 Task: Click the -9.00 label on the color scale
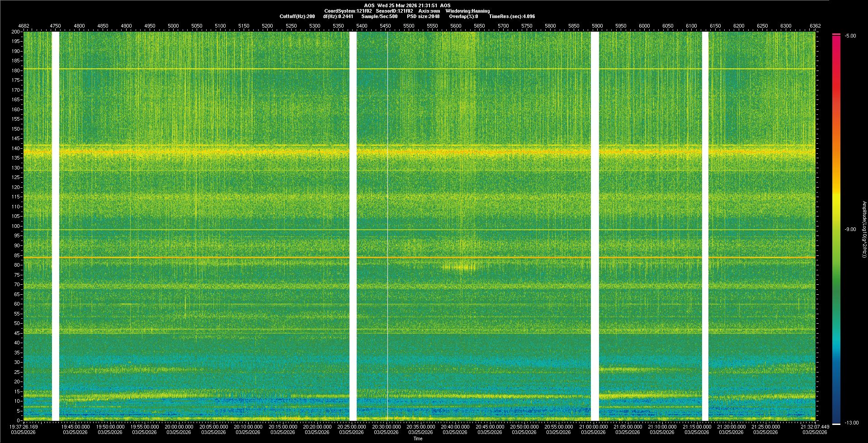tap(850, 229)
